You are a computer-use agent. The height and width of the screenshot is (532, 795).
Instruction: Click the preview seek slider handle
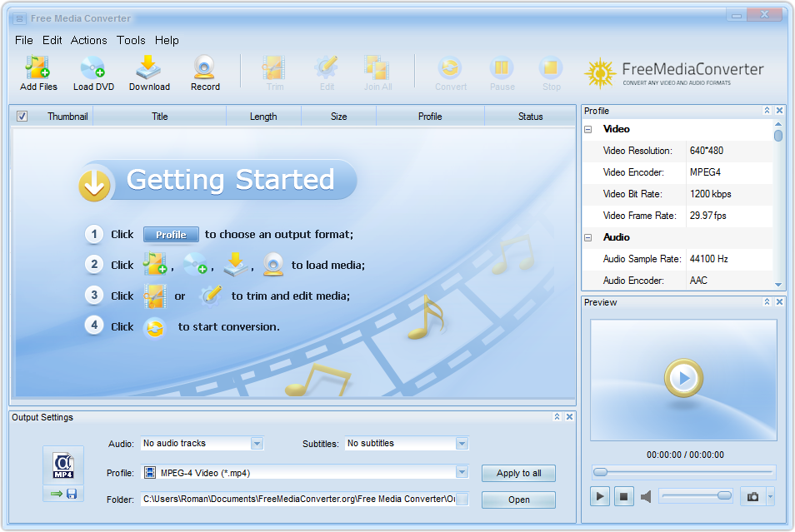coord(600,472)
